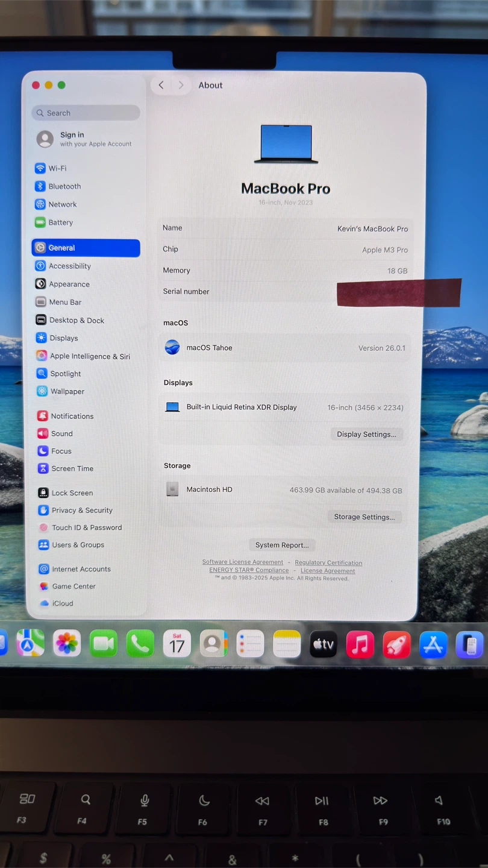Image resolution: width=488 pixels, height=868 pixels.
Task: Open Accessibility settings
Action: pos(69,266)
